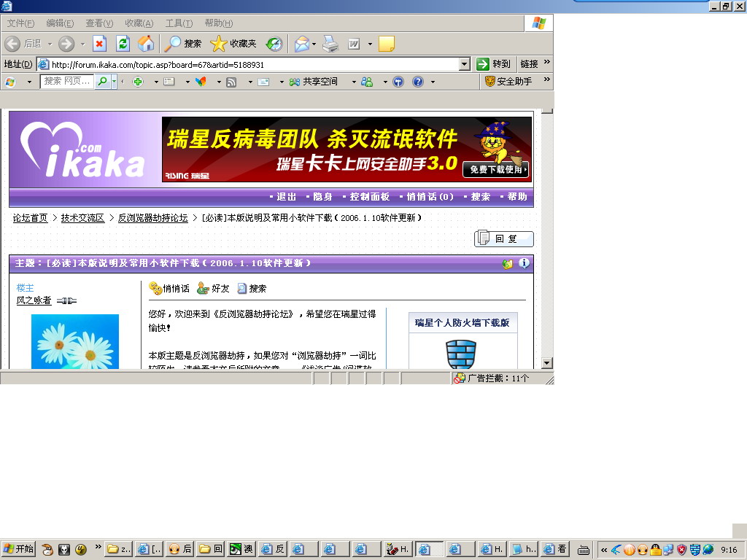The height and width of the screenshot is (560, 747).
Task: Click the 回复 reply button
Action: tap(504, 238)
